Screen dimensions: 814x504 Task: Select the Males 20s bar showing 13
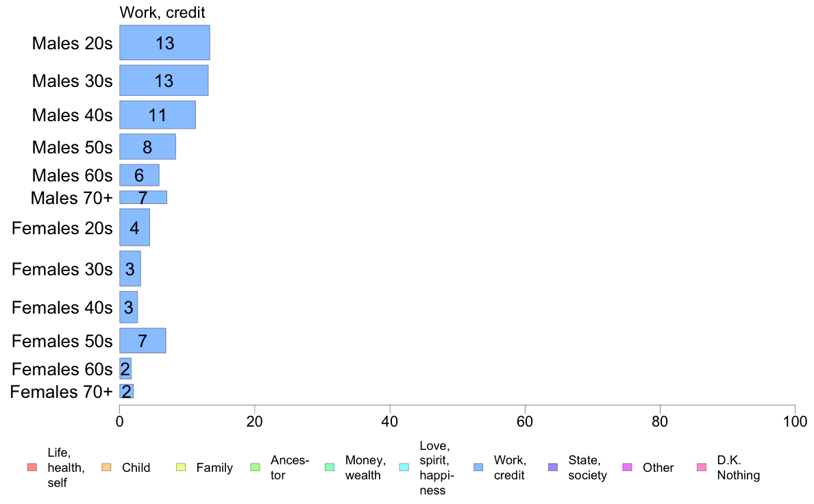[x=164, y=42]
